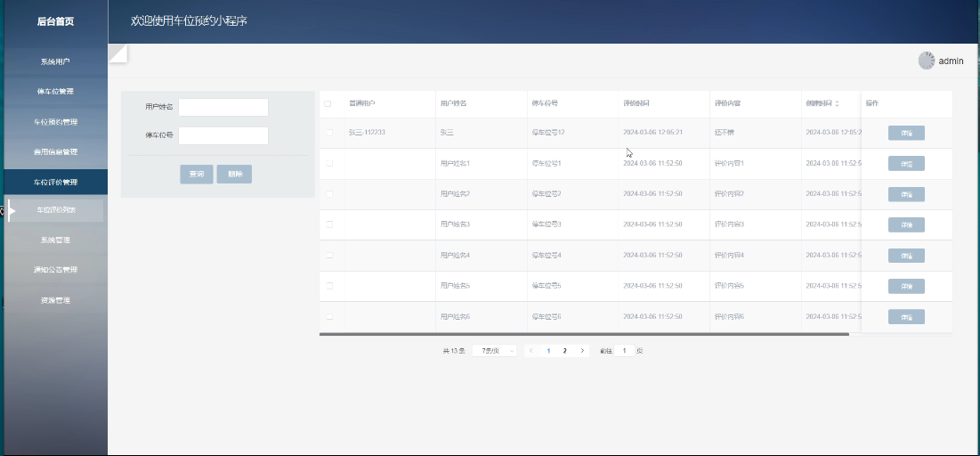Click the 欢迎使用车位预约小程序 header title
Screen dimensions: 980x456
pyautogui.click(x=190, y=21)
